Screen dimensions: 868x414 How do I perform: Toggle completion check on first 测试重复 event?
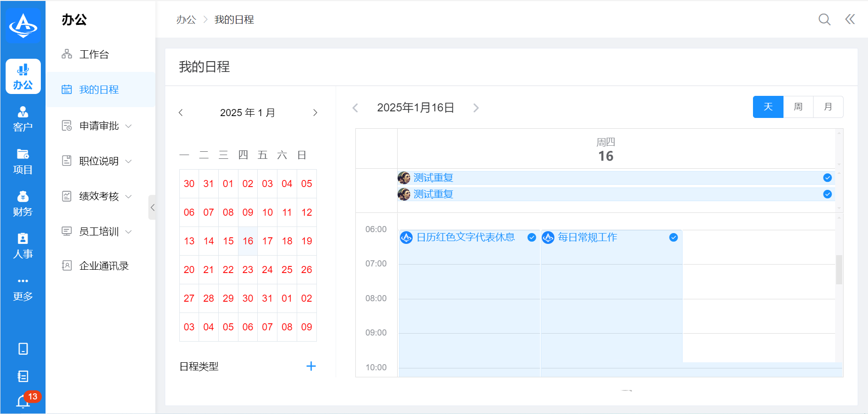tap(828, 178)
